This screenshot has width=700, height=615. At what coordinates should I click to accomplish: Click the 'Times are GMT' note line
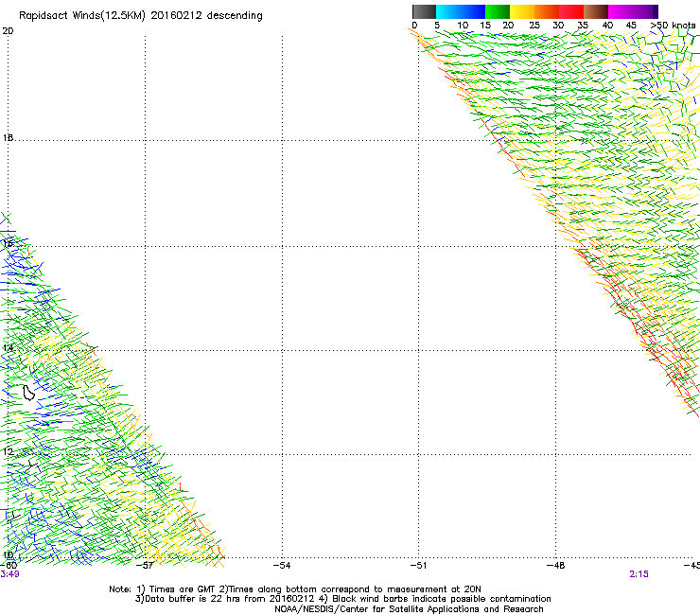coord(294,589)
